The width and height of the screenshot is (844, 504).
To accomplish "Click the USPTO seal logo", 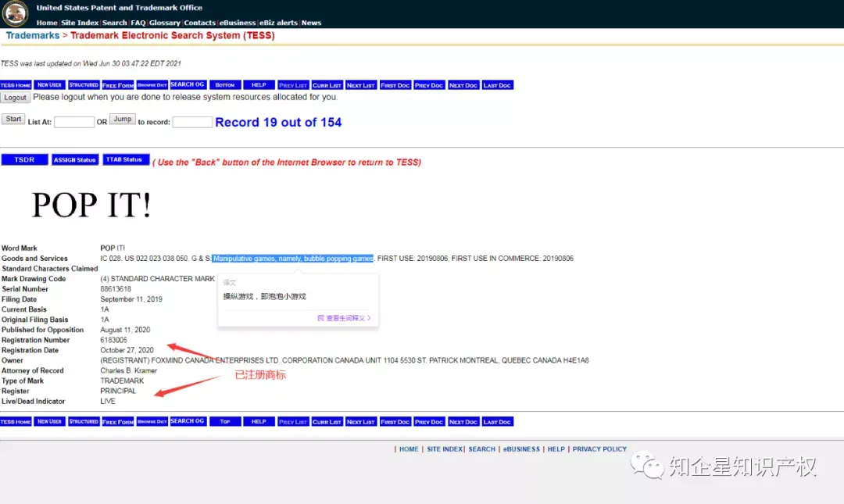I will (x=15, y=13).
